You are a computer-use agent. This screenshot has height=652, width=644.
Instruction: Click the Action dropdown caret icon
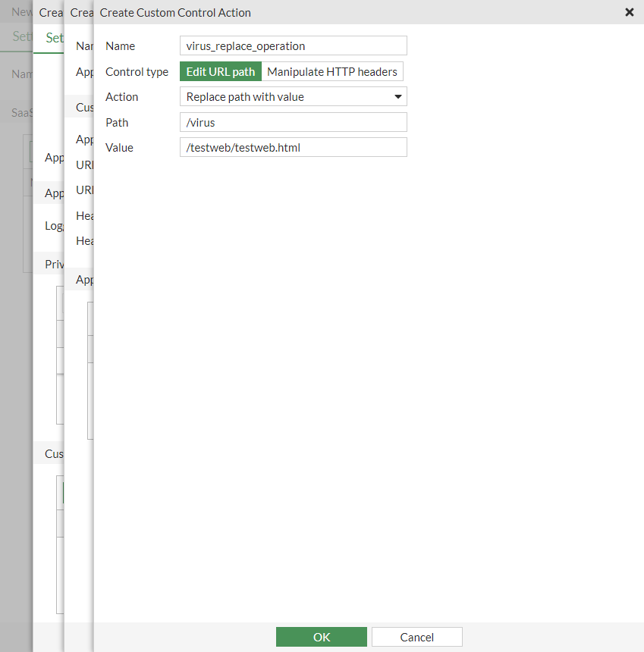pyautogui.click(x=397, y=96)
